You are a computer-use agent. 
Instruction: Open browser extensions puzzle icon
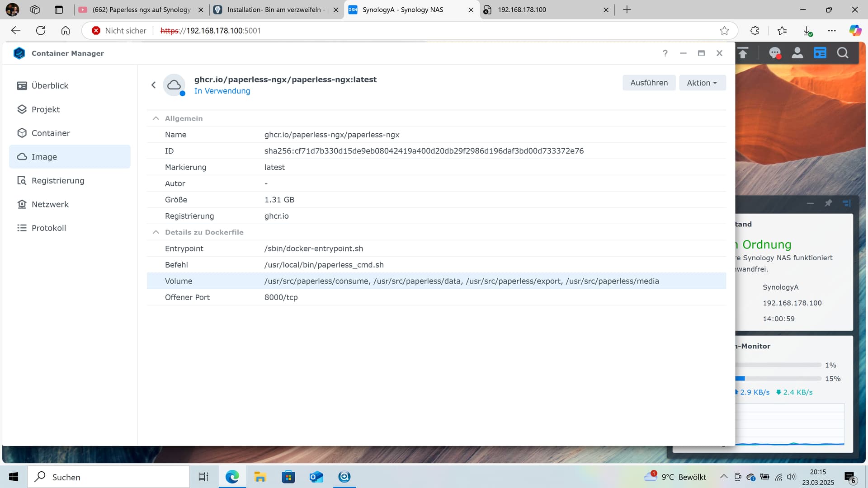coord(755,31)
